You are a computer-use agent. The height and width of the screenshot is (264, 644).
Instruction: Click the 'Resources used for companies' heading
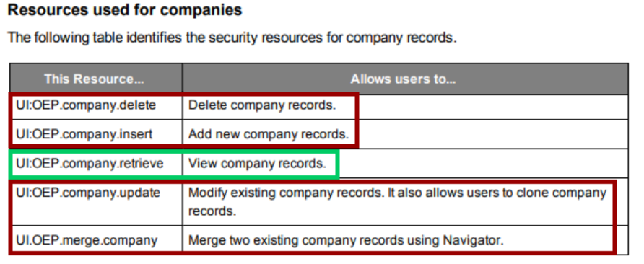[x=125, y=10]
